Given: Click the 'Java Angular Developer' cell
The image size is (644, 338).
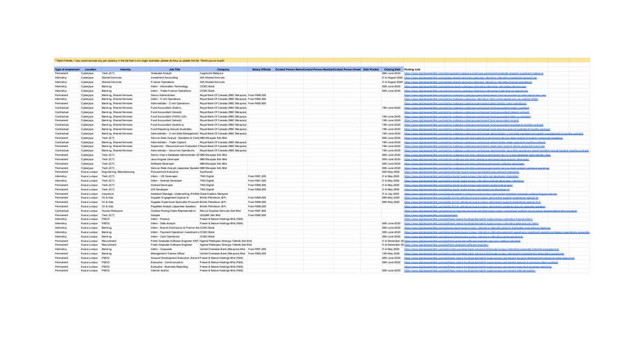Looking at the screenshot, I should pyautogui.click(x=175, y=159).
